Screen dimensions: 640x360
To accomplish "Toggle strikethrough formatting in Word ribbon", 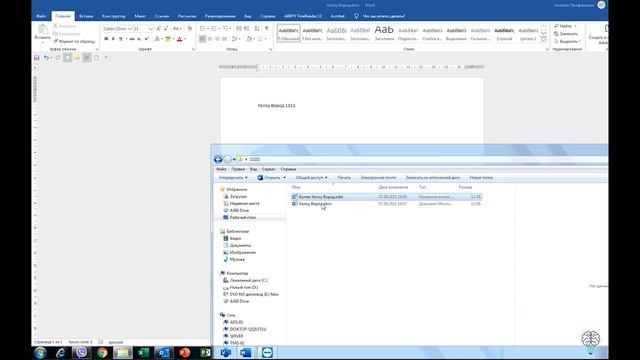I will [x=132, y=39].
